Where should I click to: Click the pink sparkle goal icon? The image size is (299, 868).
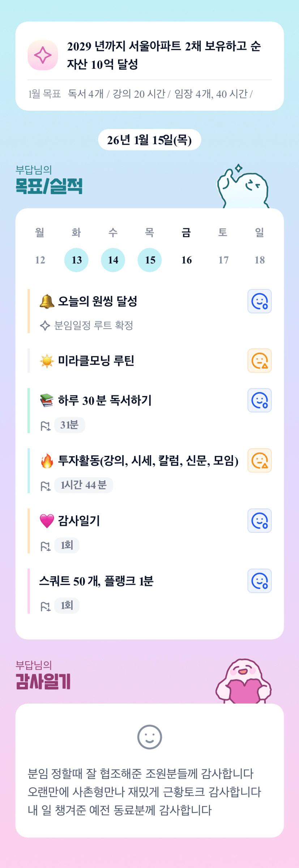(43, 55)
